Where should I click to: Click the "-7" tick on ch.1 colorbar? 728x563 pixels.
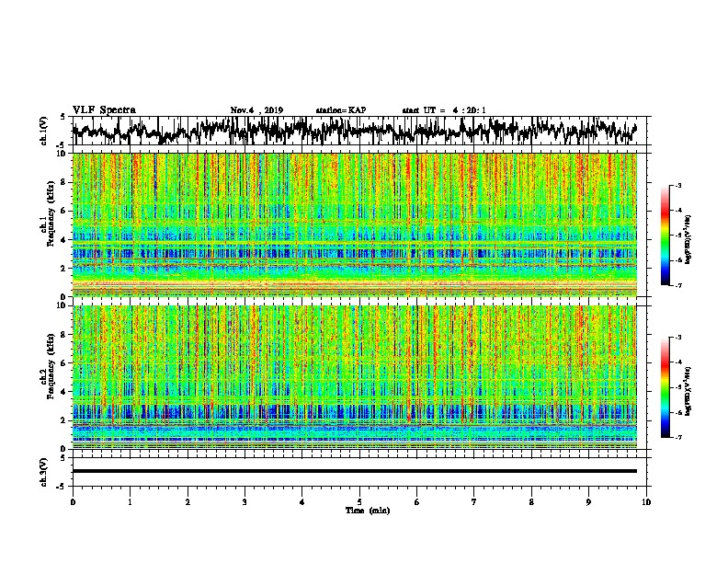coord(677,285)
